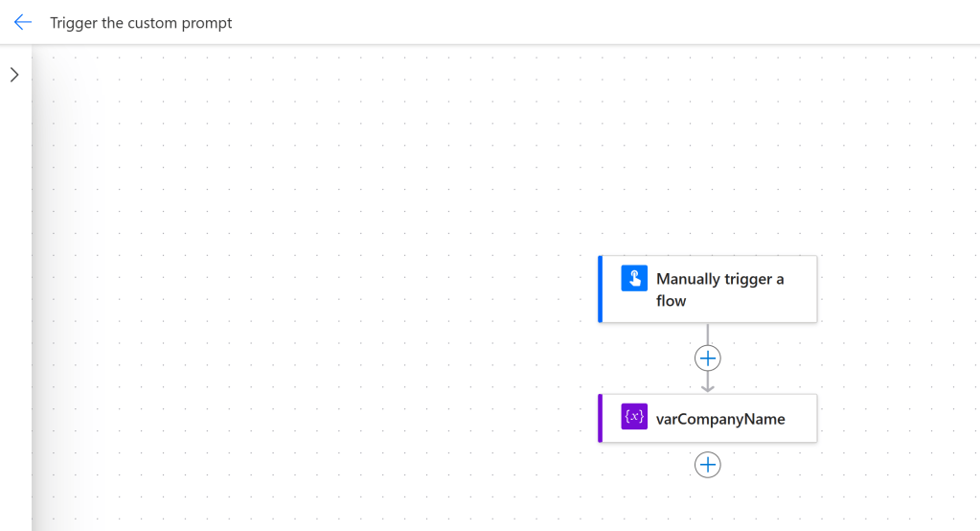The height and width of the screenshot is (531, 980).
Task: Click the hand icon on the manual trigger card
Action: point(634,279)
